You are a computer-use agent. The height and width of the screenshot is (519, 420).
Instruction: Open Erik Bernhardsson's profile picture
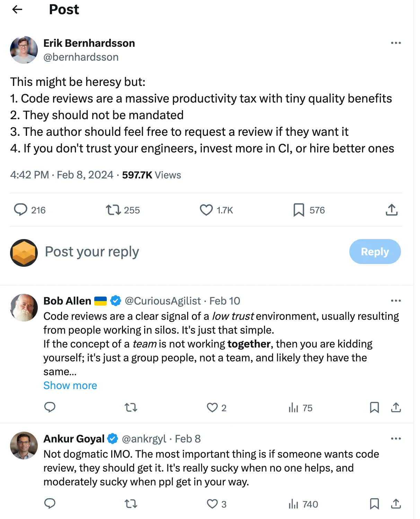point(24,50)
